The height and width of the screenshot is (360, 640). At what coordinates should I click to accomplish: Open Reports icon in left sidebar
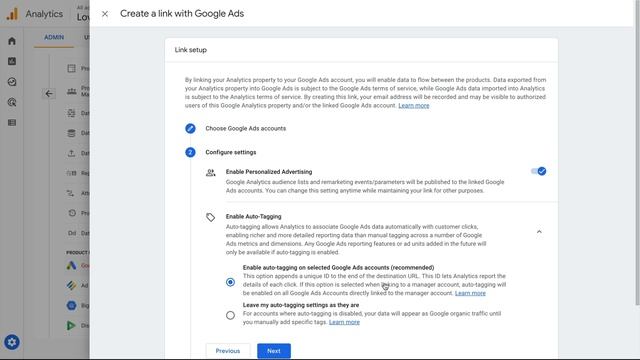(12, 61)
